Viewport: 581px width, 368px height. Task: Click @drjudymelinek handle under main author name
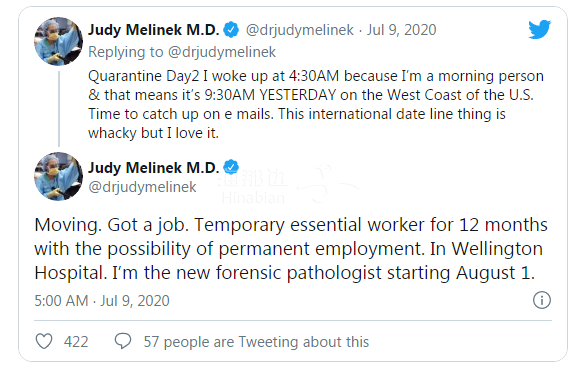[142, 187]
